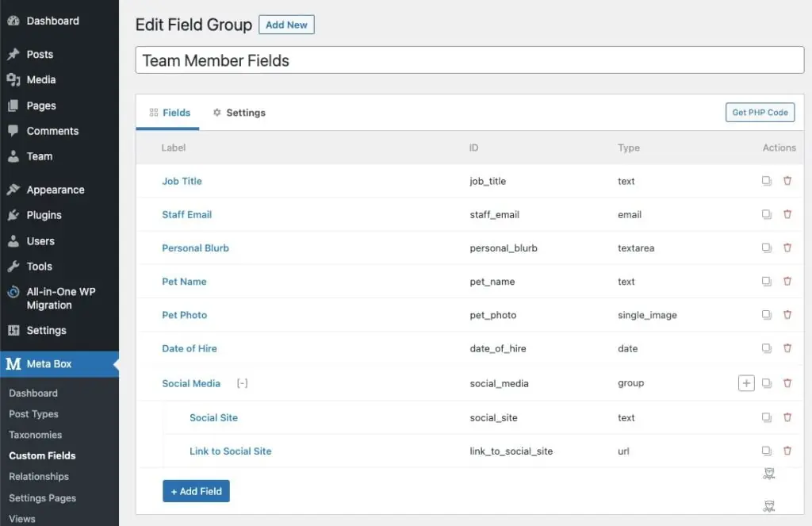Delete the Staff Email field

point(787,214)
